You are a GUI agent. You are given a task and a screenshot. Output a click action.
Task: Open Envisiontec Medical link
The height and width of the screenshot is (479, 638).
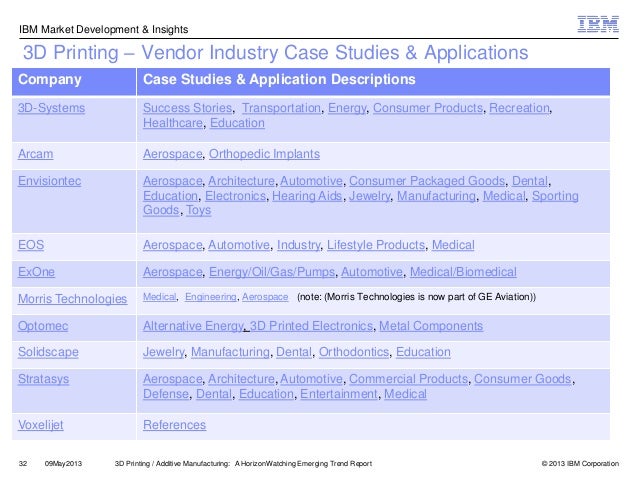(504, 196)
